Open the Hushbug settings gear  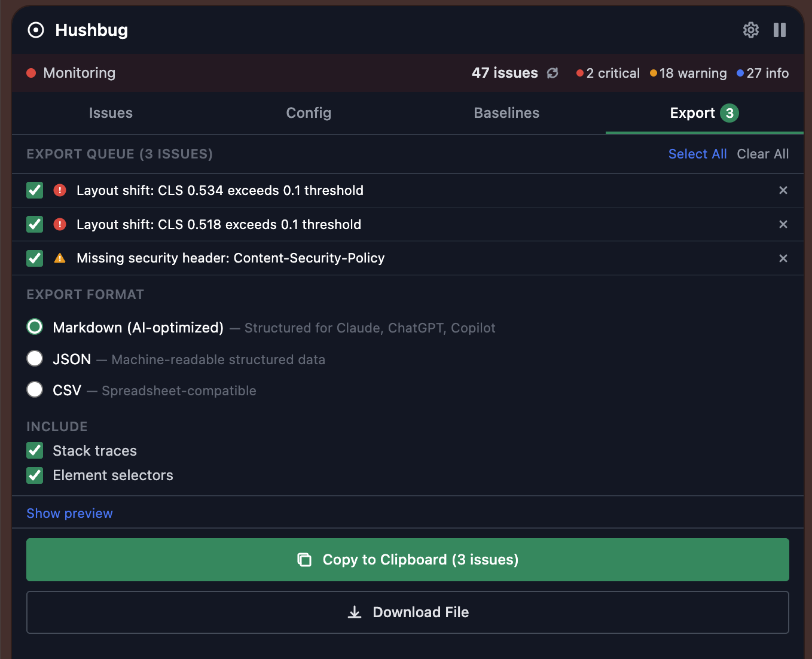(x=751, y=30)
